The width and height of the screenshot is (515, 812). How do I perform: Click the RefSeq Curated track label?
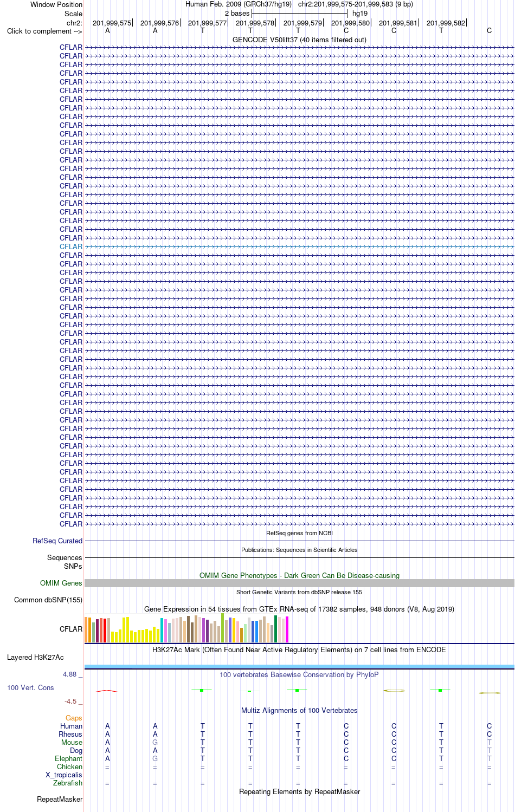coord(57,541)
